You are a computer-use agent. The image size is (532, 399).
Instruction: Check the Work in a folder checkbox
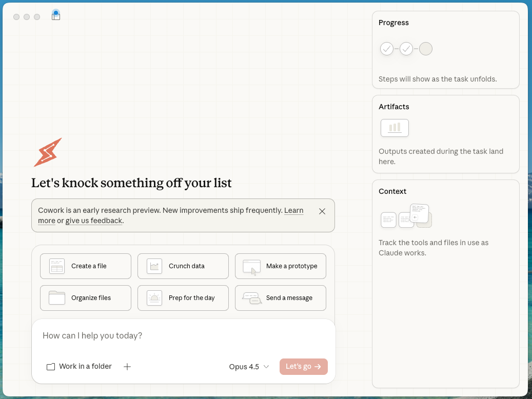click(x=50, y=366)
